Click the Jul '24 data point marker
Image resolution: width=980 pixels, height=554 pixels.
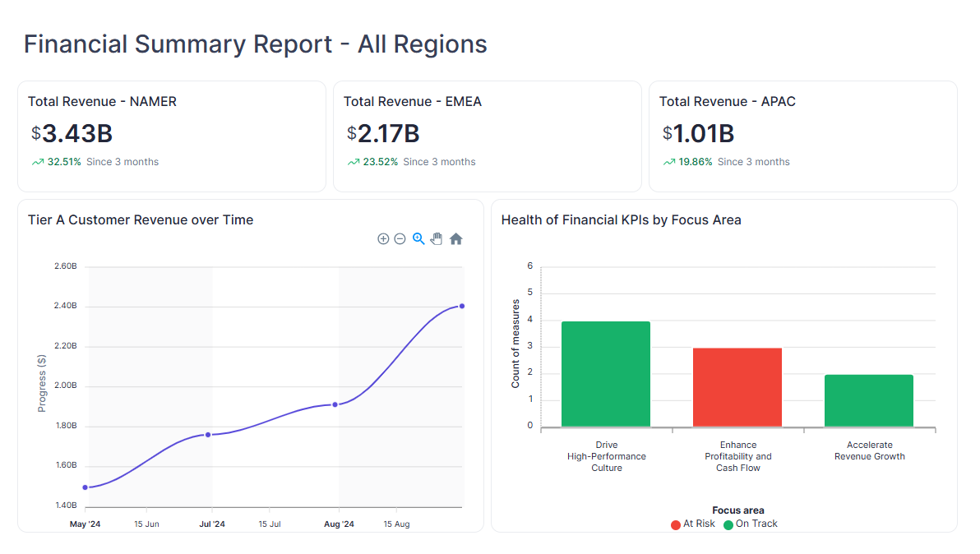point(208,435)
